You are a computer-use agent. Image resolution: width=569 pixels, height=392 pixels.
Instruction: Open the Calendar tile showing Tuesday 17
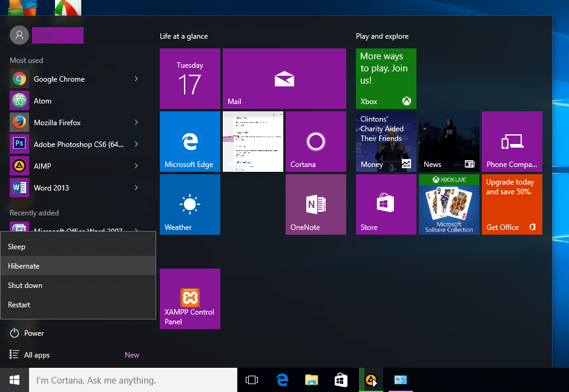pyautogui.click(x=190, y=79)
